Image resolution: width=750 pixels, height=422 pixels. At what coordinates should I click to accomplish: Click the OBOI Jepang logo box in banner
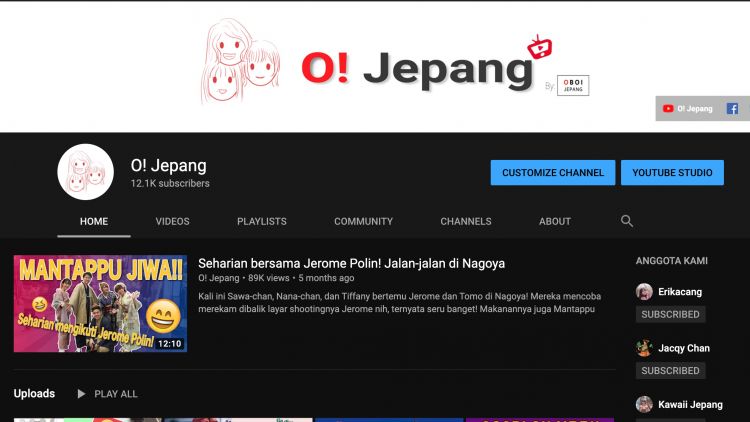coord(573,86)
